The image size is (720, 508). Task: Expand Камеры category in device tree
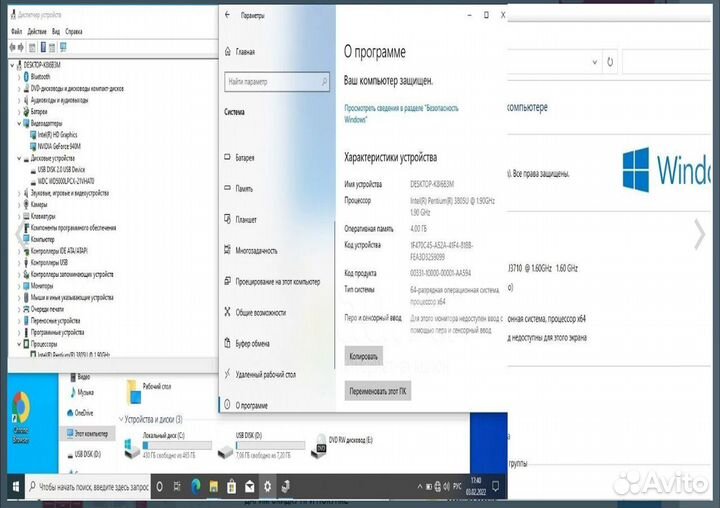point(19,204)
